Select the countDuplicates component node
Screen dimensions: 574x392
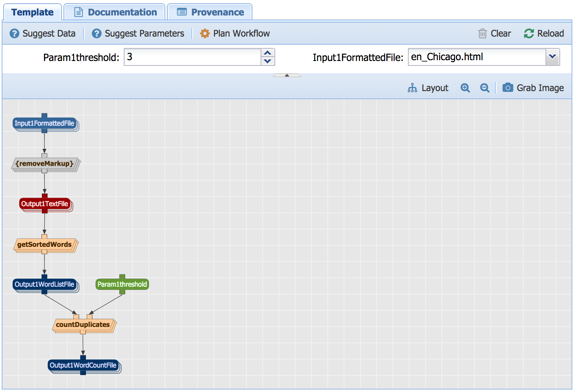[83, 324]
